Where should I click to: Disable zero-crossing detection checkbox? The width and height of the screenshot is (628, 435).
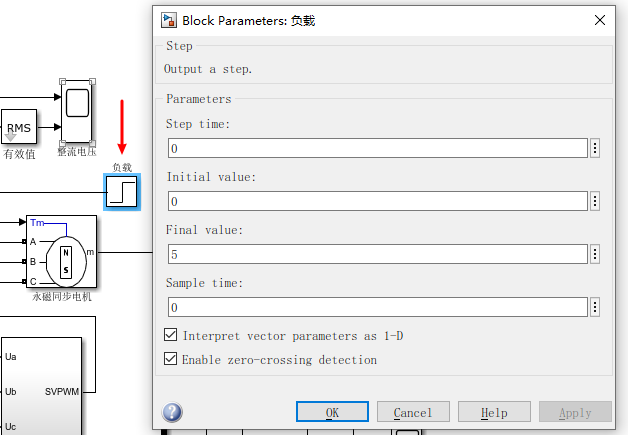[171, 359]
